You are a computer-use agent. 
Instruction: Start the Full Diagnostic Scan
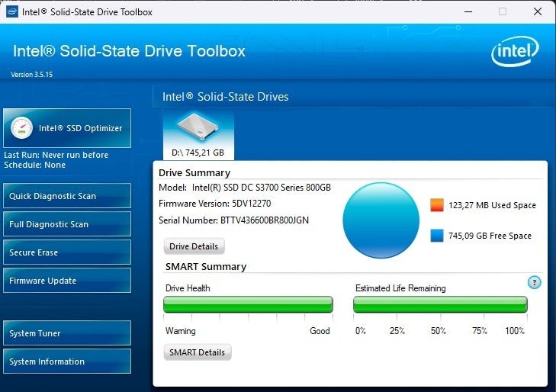(67, 224)
